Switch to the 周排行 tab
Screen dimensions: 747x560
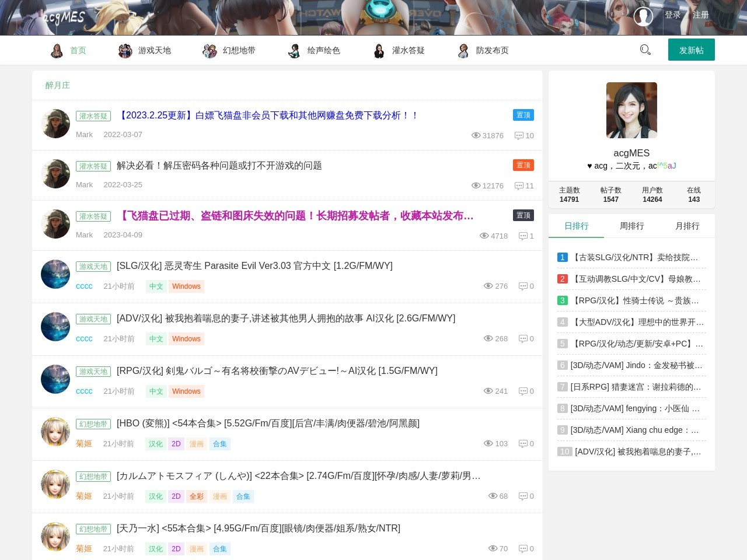[631, 226]
